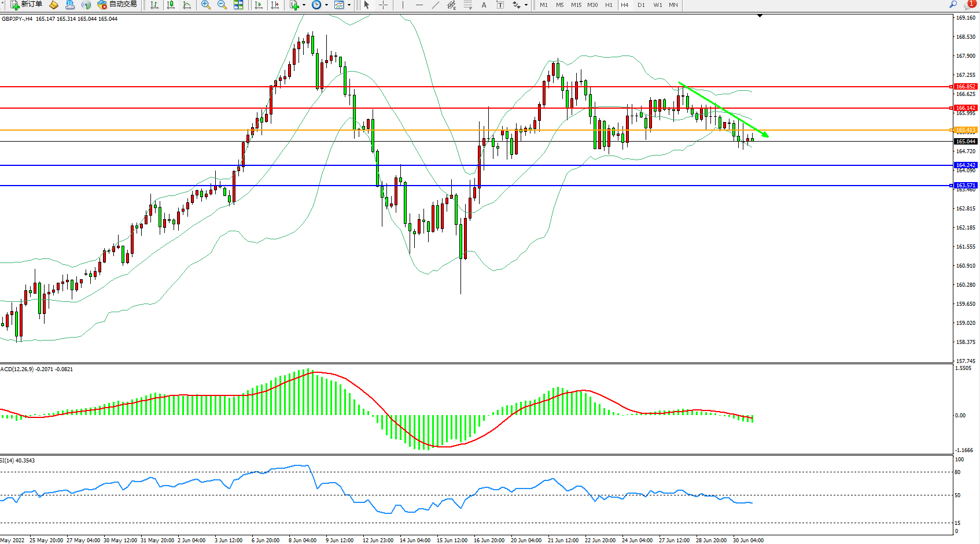
Task: Click the 166.852 red price level marker
Action: click(965, 87)
